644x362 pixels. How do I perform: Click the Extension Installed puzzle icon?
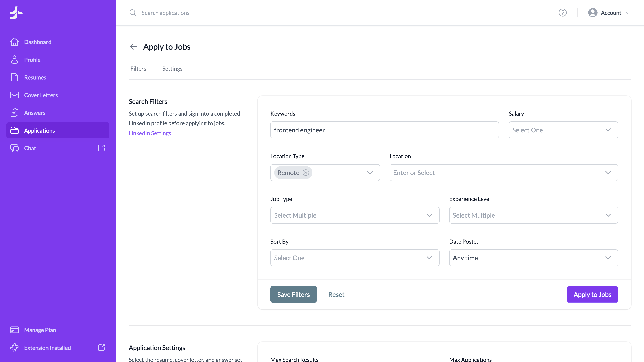(x=14, y=348)
